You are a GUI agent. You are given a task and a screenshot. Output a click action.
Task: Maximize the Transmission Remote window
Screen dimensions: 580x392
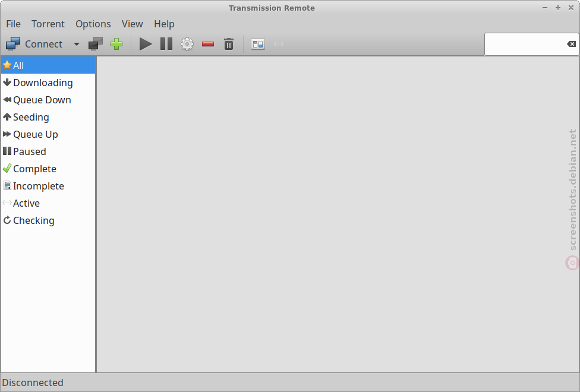point(558,8)
